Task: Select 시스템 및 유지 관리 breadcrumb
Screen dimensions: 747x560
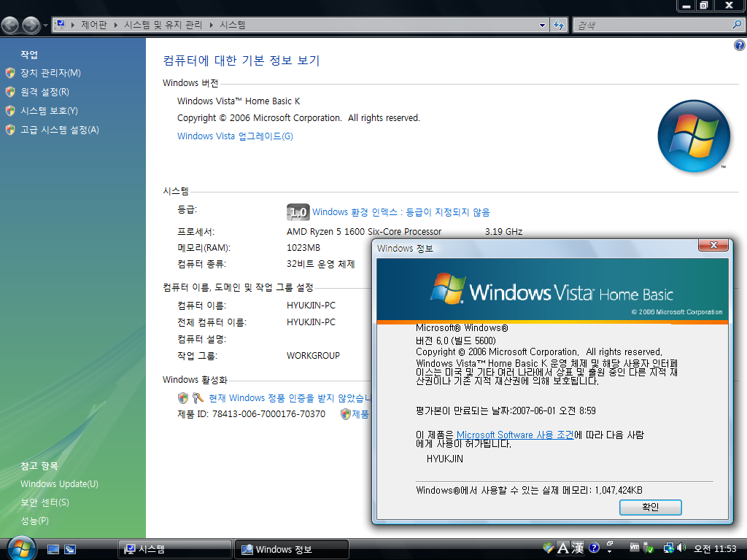Action: (x=163, y=25)
